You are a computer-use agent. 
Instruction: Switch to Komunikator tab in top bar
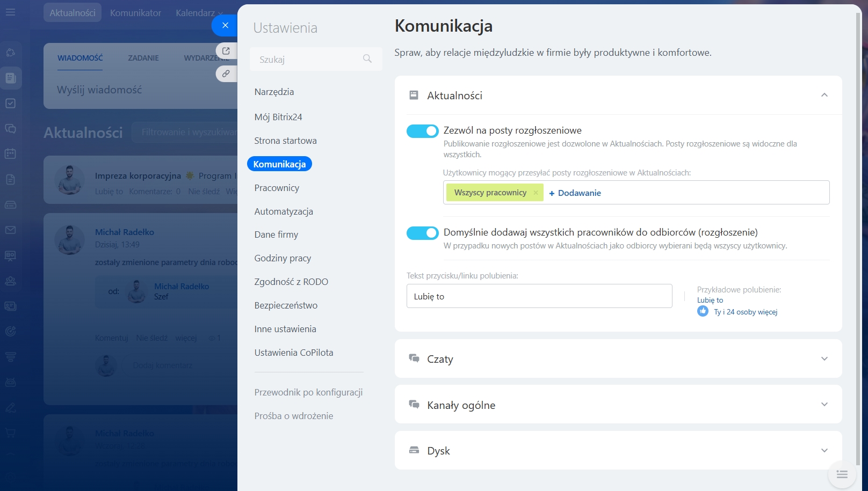point(135,13)
